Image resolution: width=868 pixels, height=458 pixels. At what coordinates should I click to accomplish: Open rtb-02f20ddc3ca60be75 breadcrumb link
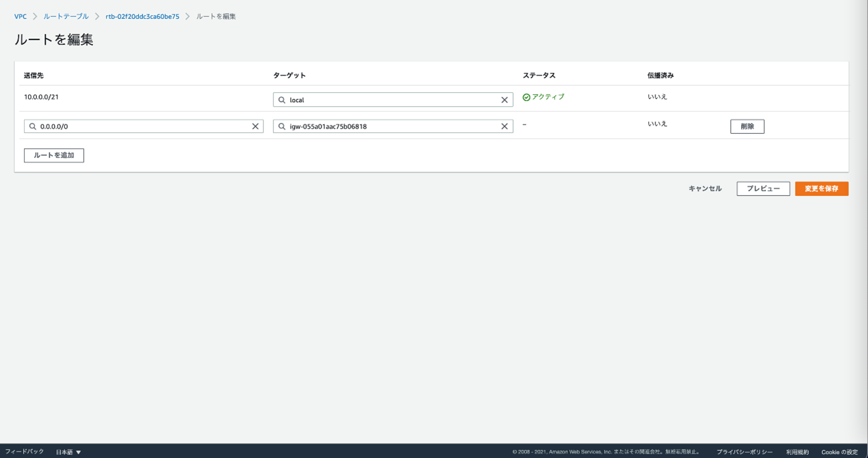(x=142, y=17)
